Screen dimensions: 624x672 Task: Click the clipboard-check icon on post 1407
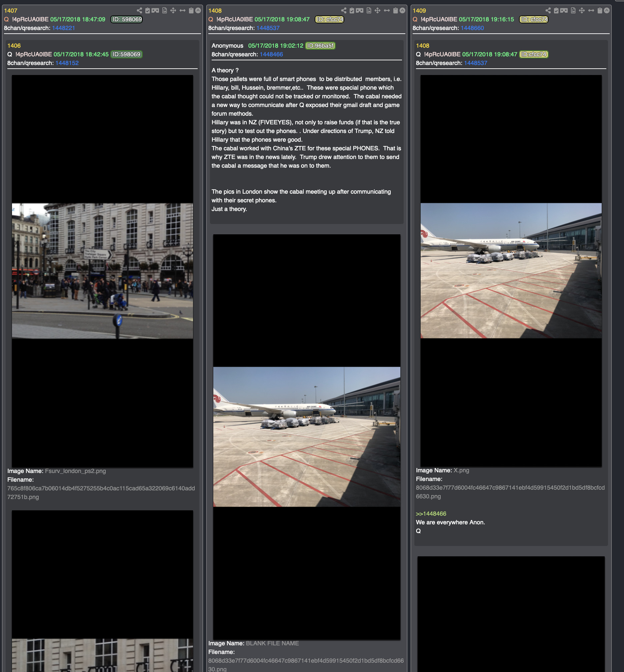pos(148,10)
